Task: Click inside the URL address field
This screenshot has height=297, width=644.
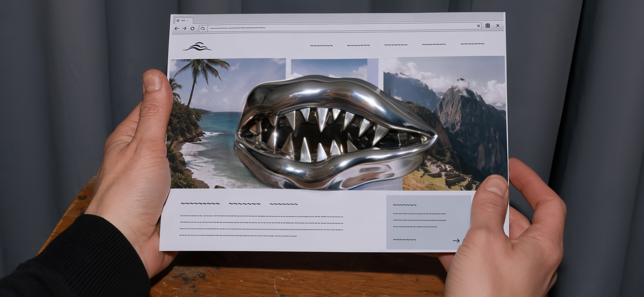Action: (342, 28)
